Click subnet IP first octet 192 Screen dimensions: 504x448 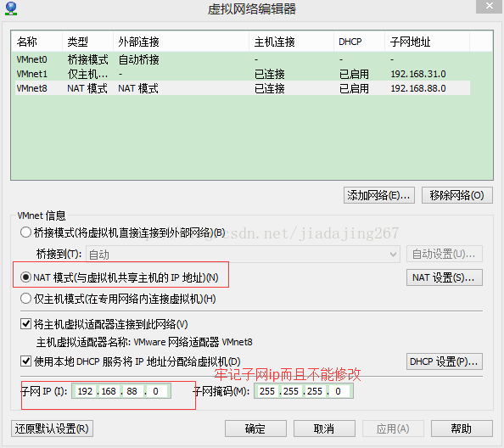(x=85, y=391)
